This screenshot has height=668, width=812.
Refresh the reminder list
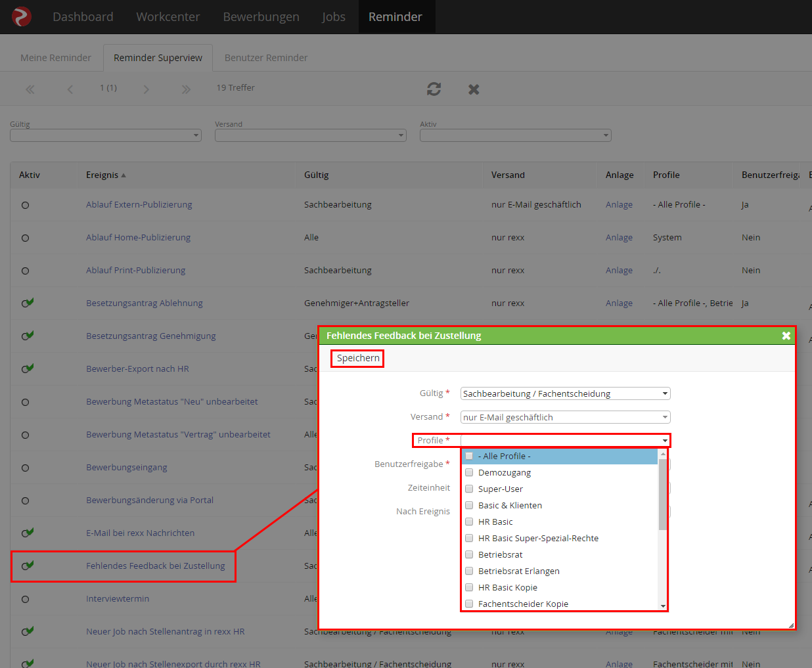(x=434, y=89)
